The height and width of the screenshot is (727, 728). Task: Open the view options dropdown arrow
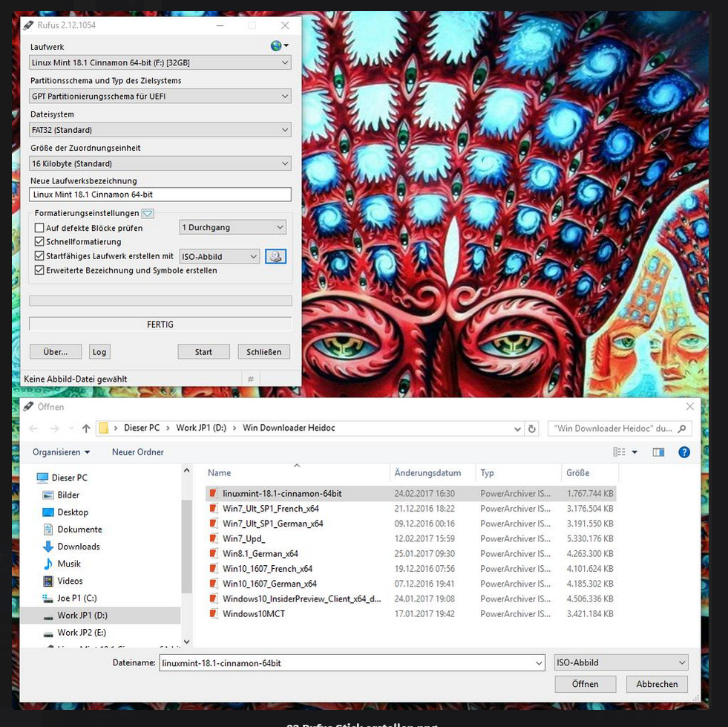634,452
